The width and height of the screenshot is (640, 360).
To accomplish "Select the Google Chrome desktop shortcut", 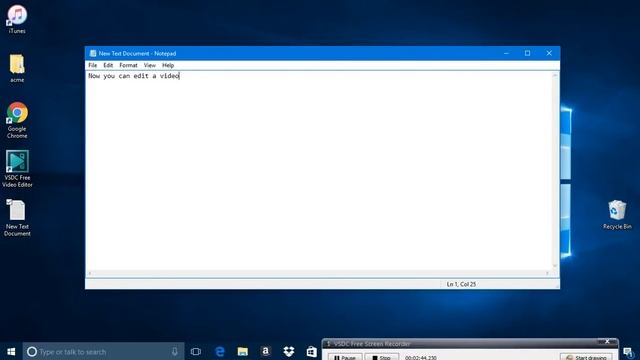I will coord(17,120).
